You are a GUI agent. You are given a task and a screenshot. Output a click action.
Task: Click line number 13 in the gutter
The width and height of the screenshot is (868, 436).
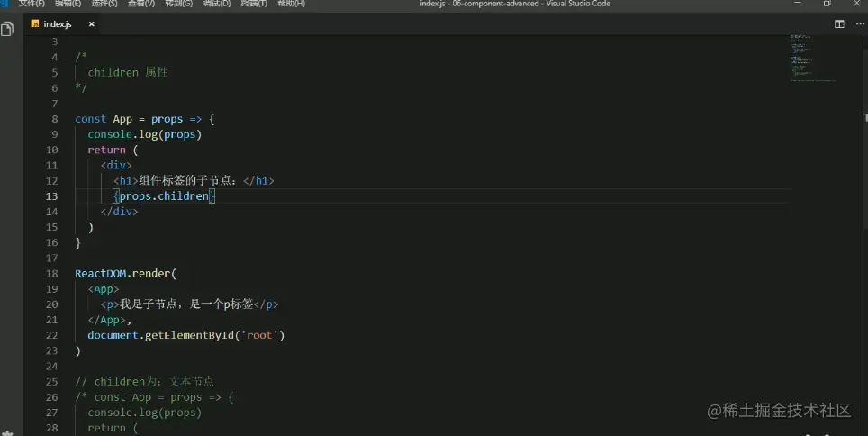click(51, 196)
